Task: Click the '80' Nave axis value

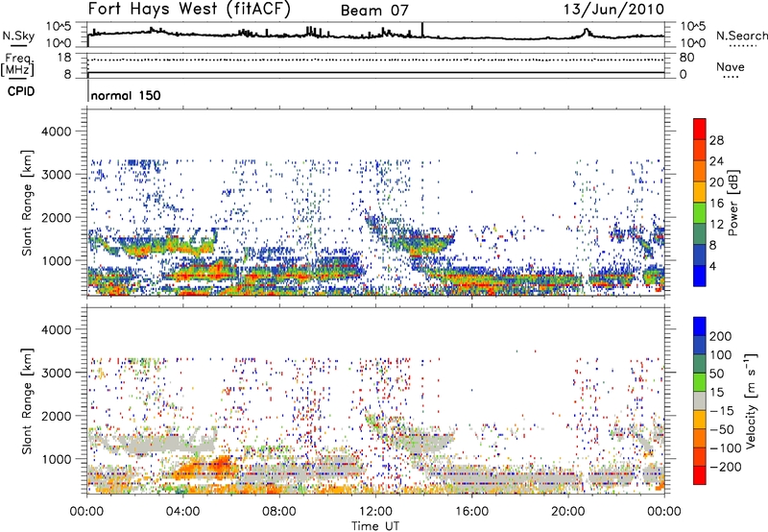Action: (x=686, y=58)
